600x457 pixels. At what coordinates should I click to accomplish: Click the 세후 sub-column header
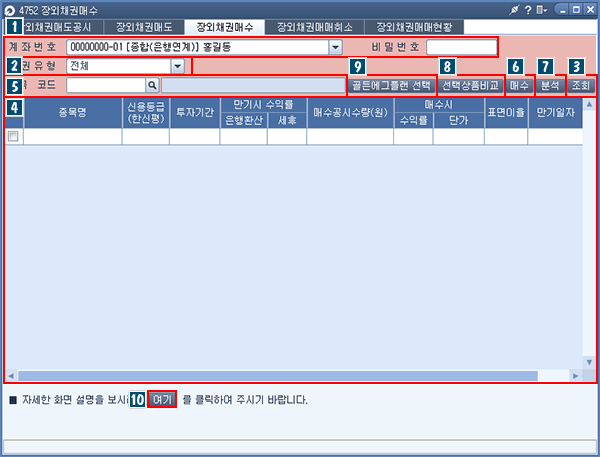287,121
